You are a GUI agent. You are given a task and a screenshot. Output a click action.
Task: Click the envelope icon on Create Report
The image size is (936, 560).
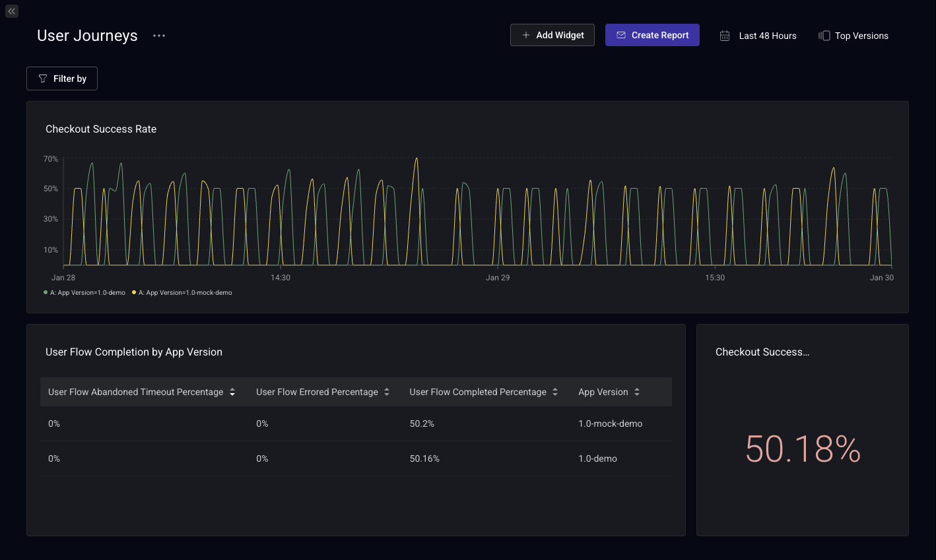click(x=621, y=35)
